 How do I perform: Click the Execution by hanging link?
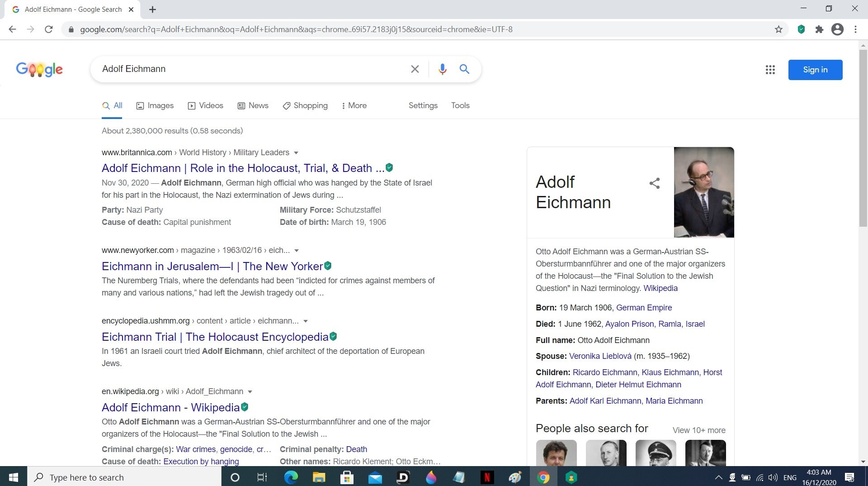(x=201, y=462)
